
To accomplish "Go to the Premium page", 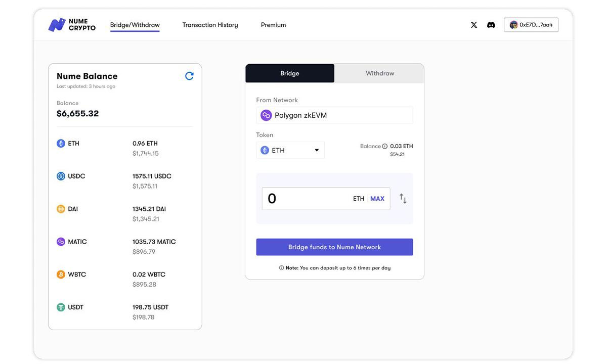I will pyautogui.click(x=273, y=25).
